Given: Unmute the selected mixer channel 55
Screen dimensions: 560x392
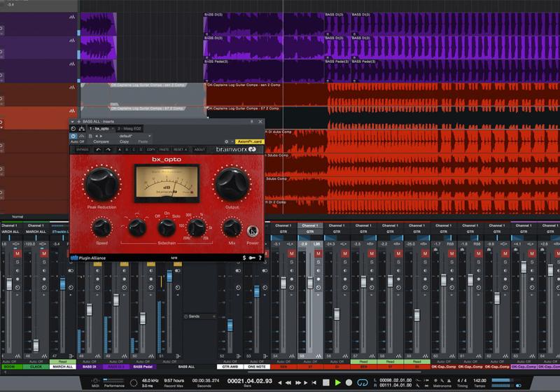Looking at the screenshot, I should [318, 253].
